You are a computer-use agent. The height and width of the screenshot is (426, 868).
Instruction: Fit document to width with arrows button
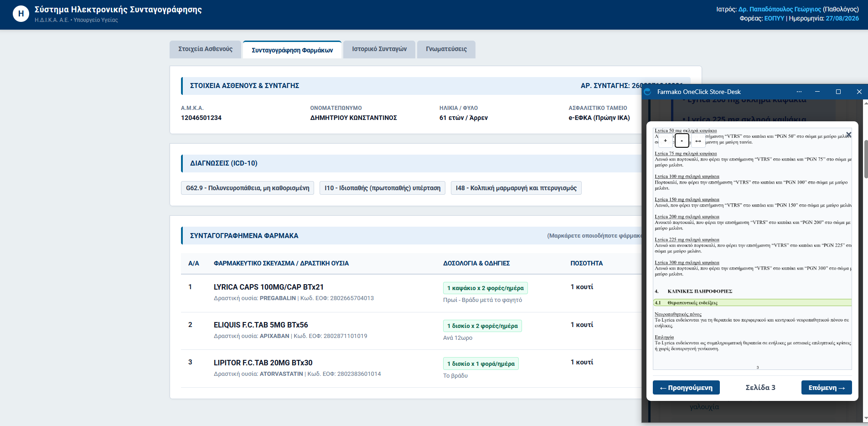[x=698, y=141]
